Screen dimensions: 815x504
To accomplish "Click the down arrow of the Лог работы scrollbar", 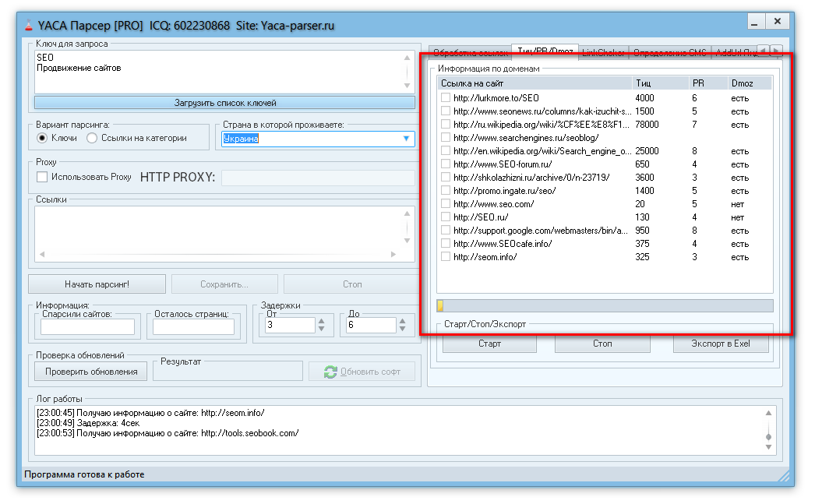I will (768, 447).
